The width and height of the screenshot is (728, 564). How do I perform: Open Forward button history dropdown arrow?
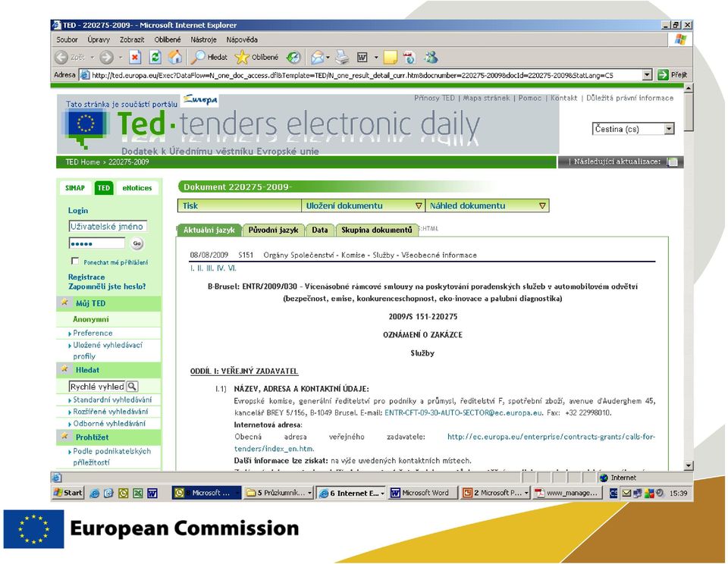click(x=121, y=58)
